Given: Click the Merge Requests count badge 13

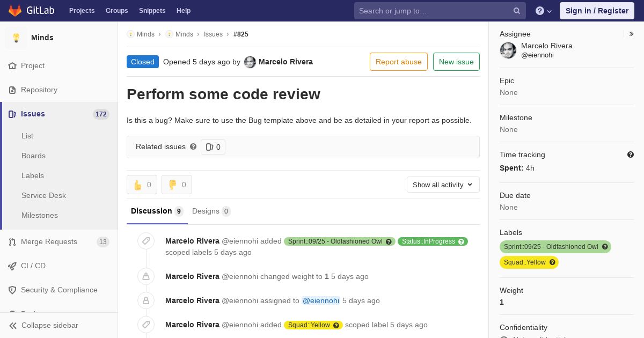Looking at the screenshot, I should pos(103,241).
